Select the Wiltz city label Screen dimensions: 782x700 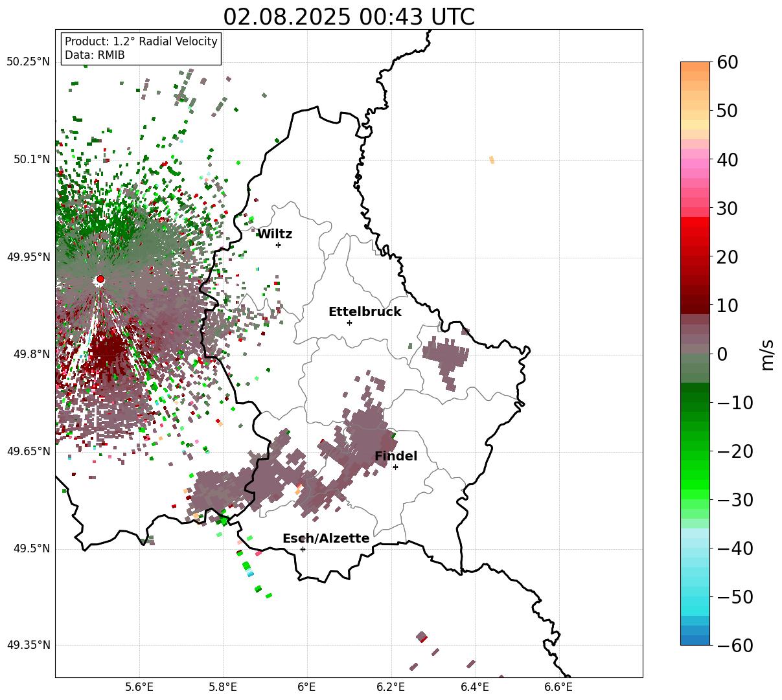(x=275, y=234)
